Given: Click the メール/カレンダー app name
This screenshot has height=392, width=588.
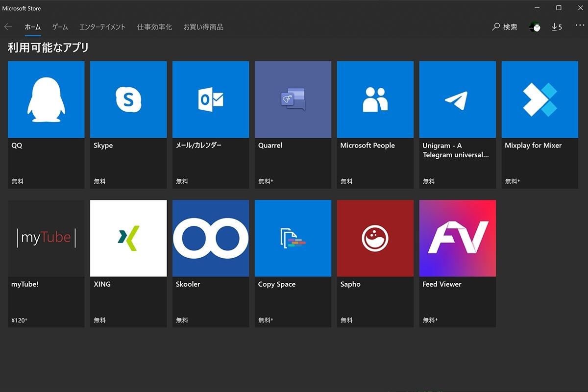Looking at the screenshot, I should 199,146.
